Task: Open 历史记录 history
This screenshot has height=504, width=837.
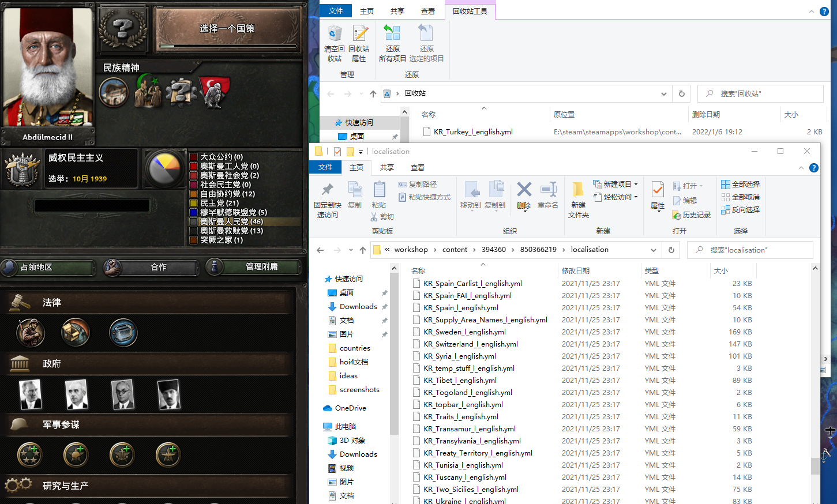Action: [x=691, y=215]
